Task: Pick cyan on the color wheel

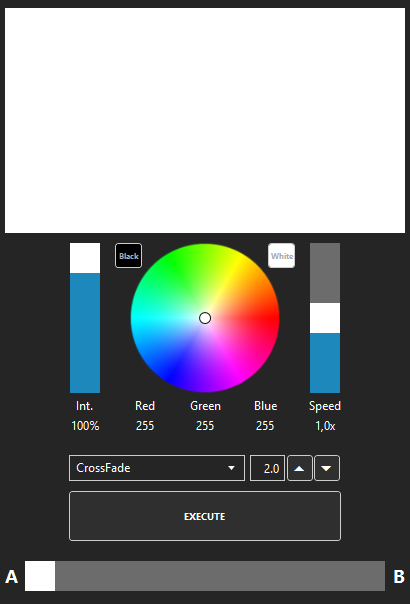Action: (x=137, y=318)
